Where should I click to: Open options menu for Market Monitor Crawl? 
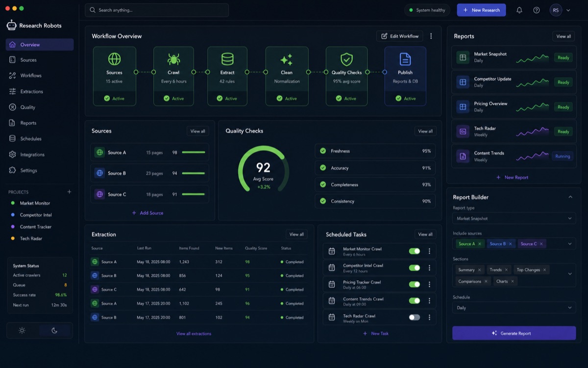pos(429,251)
